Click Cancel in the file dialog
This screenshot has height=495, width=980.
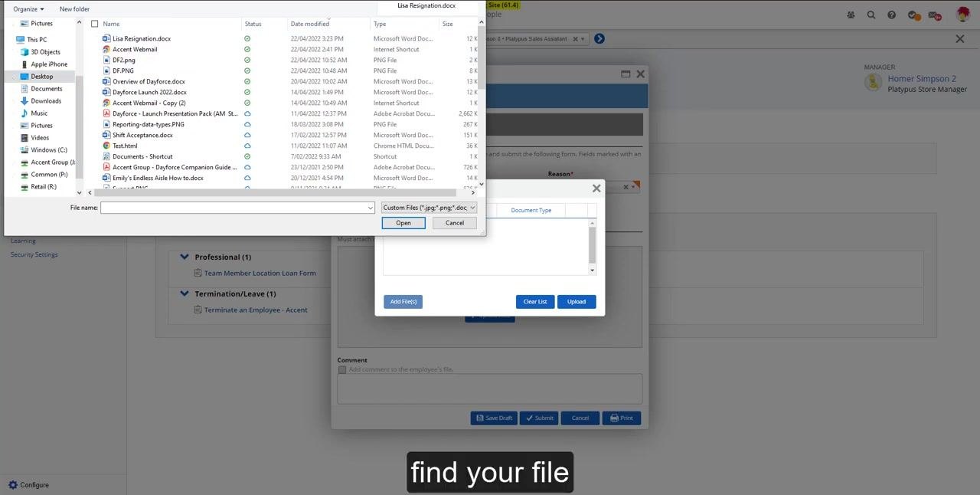tap(455, 223)
